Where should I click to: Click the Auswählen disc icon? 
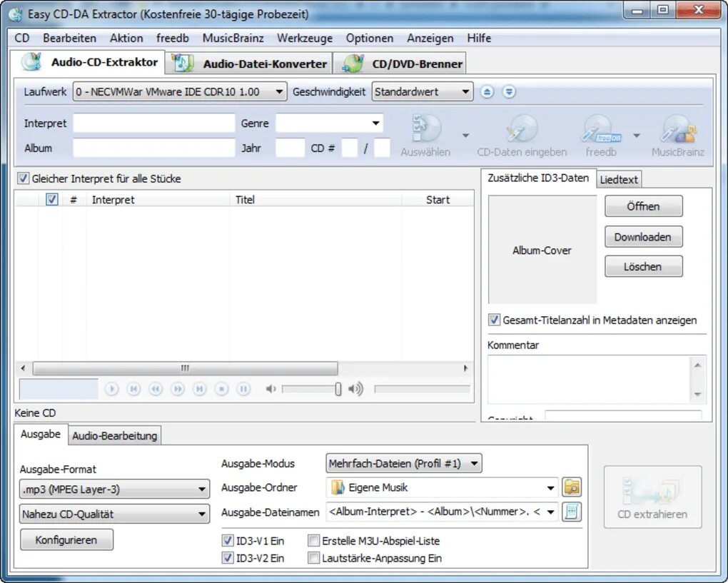(426, 128)
